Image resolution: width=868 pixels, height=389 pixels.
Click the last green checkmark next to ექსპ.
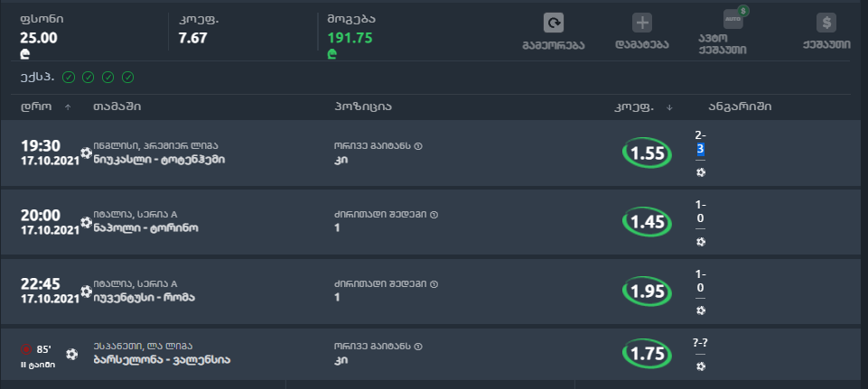[x=127, y=77]
